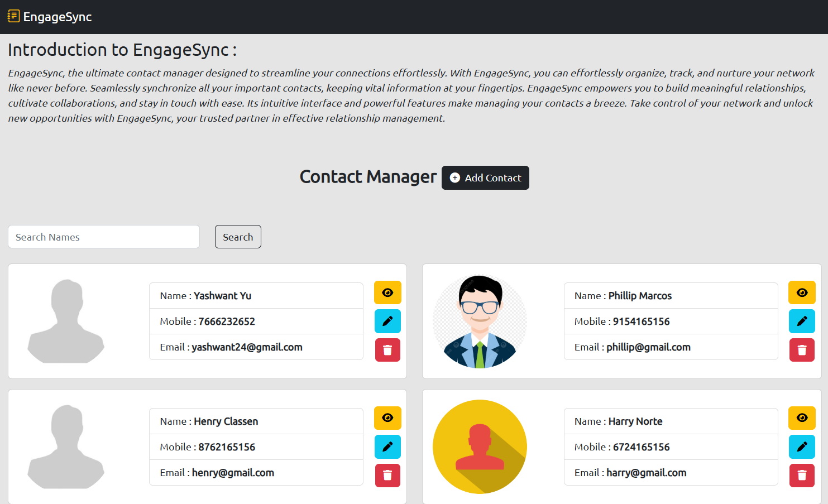The image size is (828, 504).
Task: Select the name 'Phillip Marcos'
Action: (640, 296)
